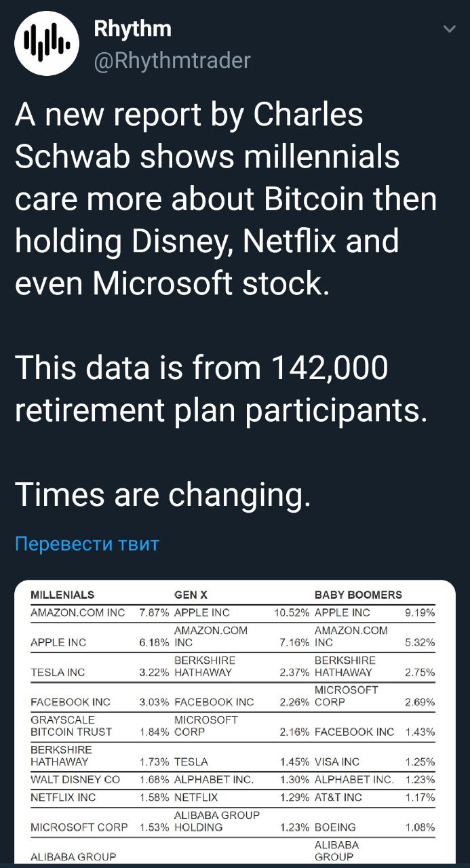Tap the TESLA INC millennials entry
This screenshot has height=868, width=470.
tap(58, 672)
